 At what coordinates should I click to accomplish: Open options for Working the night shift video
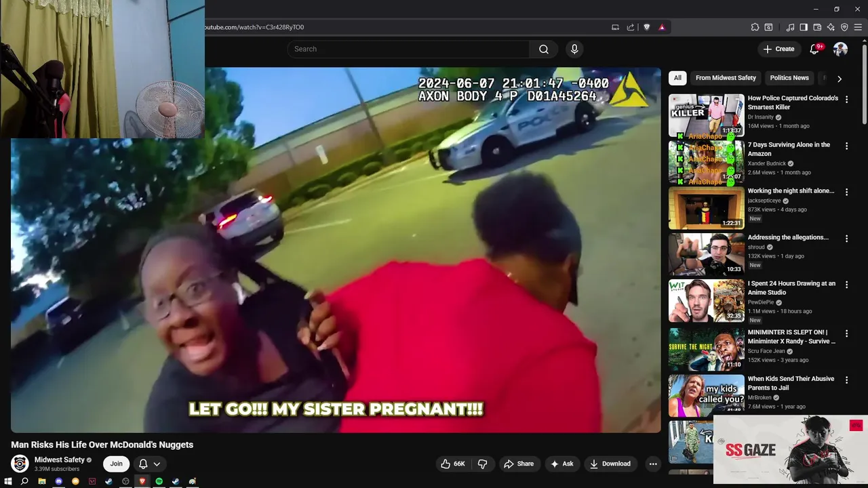846,192
